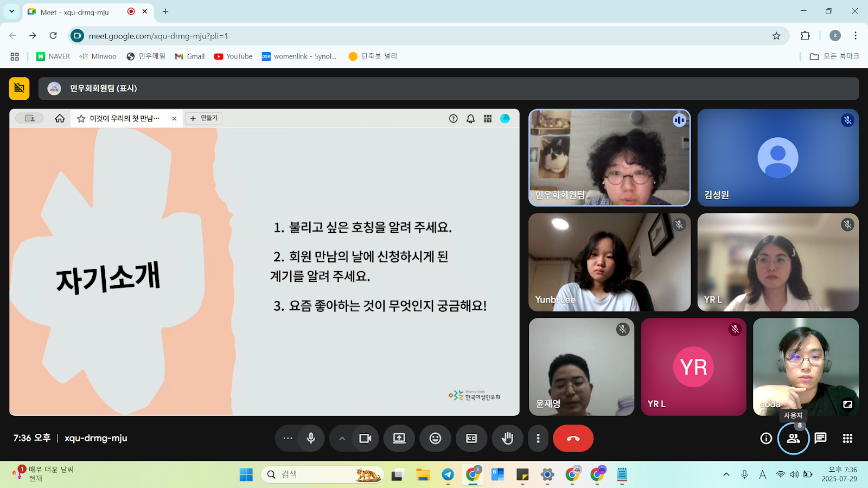Close the 이것이 우리의 첫 만남 tab

pos(174,118)
